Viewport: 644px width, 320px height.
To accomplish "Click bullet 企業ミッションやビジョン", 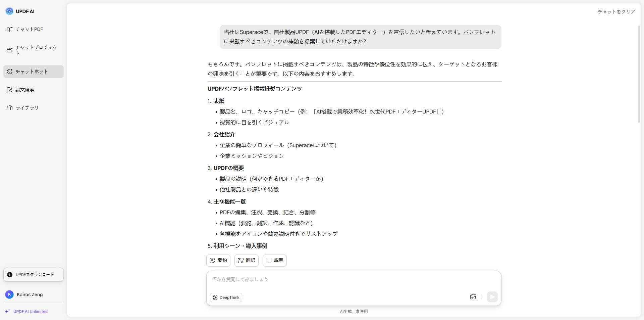I will (252, 156).
